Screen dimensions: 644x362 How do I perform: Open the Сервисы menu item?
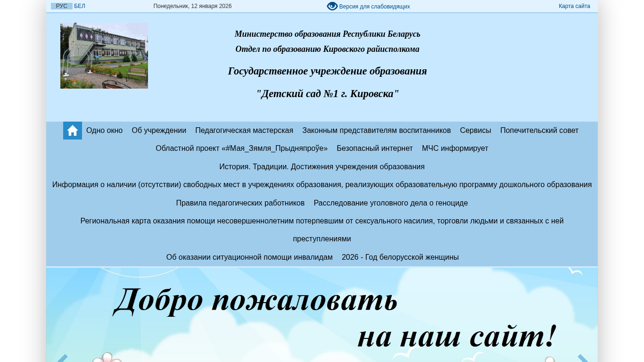pyautogui.click(x=476, y=131)
